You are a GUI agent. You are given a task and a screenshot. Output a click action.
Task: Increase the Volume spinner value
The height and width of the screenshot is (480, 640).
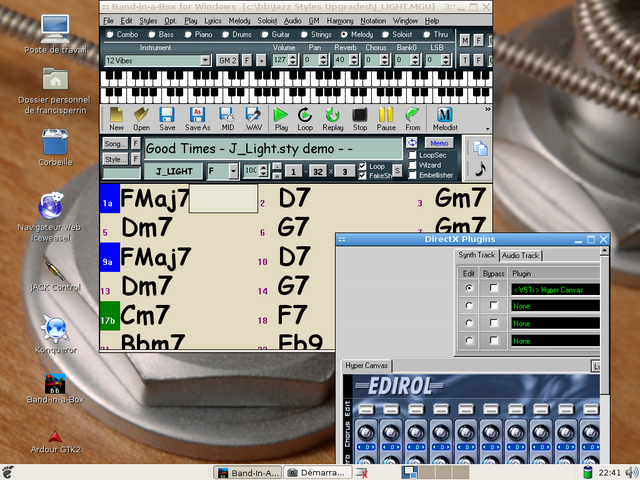coord(293,58)
